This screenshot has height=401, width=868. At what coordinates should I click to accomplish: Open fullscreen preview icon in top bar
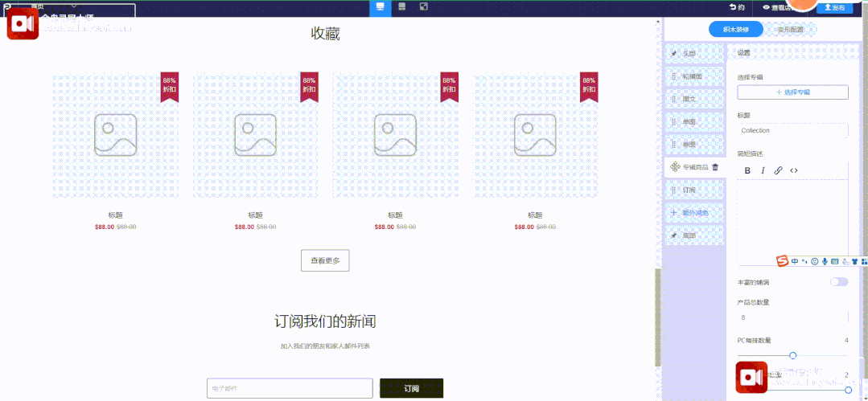click(x=423, y=6)
